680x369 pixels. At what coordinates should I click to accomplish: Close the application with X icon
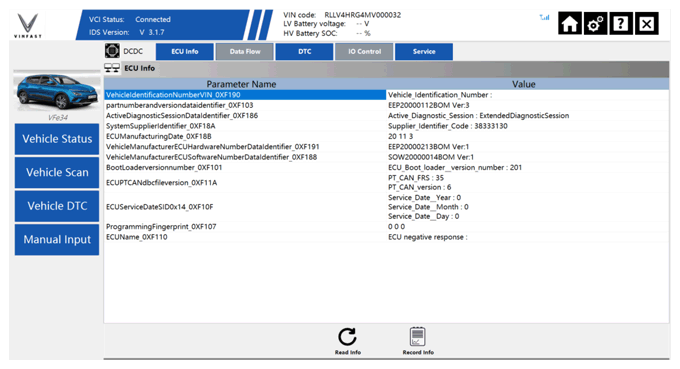(x=646, y=23)
